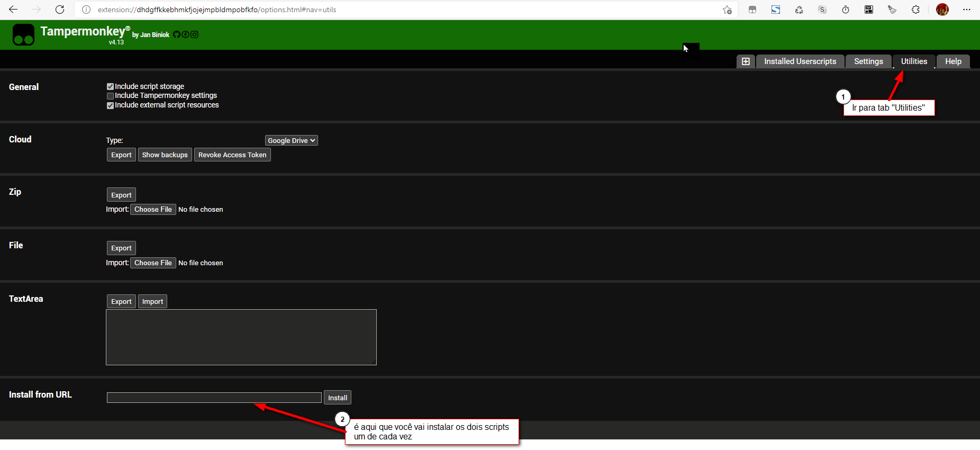Open the browser profile avatar
The height and width of the screenshot is (450, 980).
(942, 10)
